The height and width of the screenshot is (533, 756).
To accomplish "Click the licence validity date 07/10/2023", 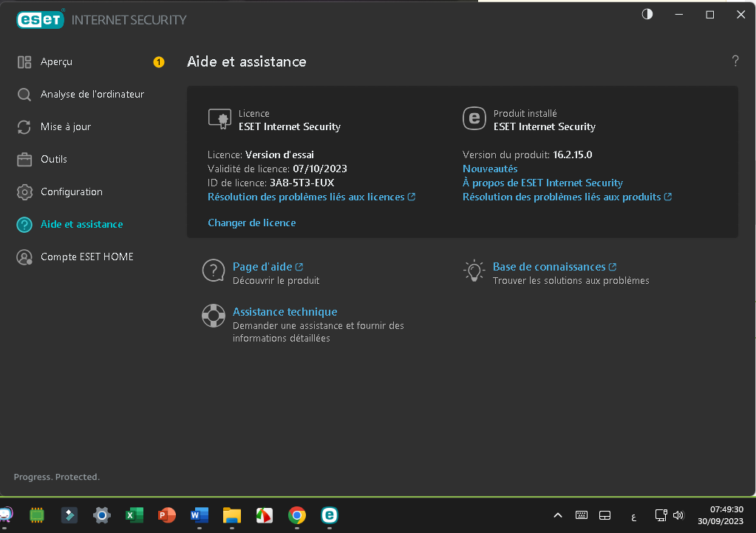I will (320, 169).
